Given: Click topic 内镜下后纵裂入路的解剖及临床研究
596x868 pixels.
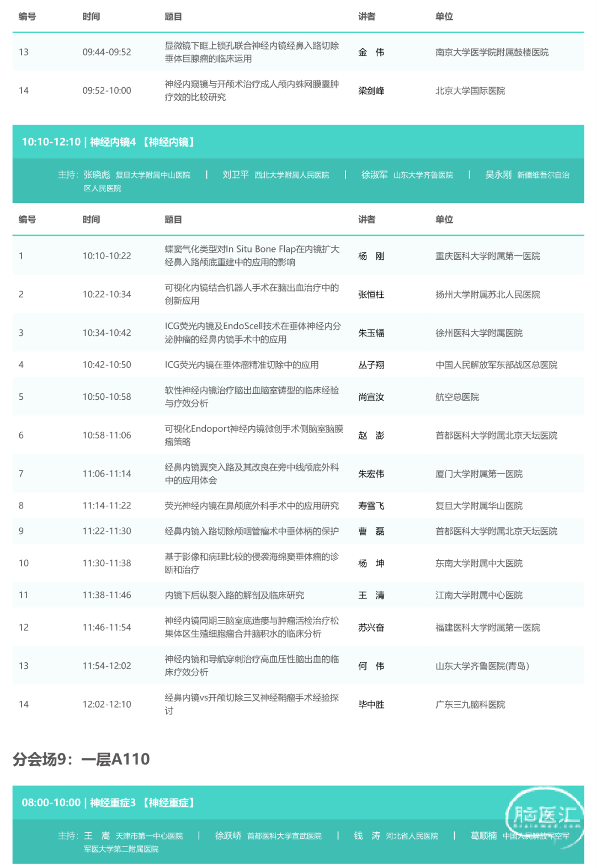Looking at the screenshot, I should (x=235, y=596).
